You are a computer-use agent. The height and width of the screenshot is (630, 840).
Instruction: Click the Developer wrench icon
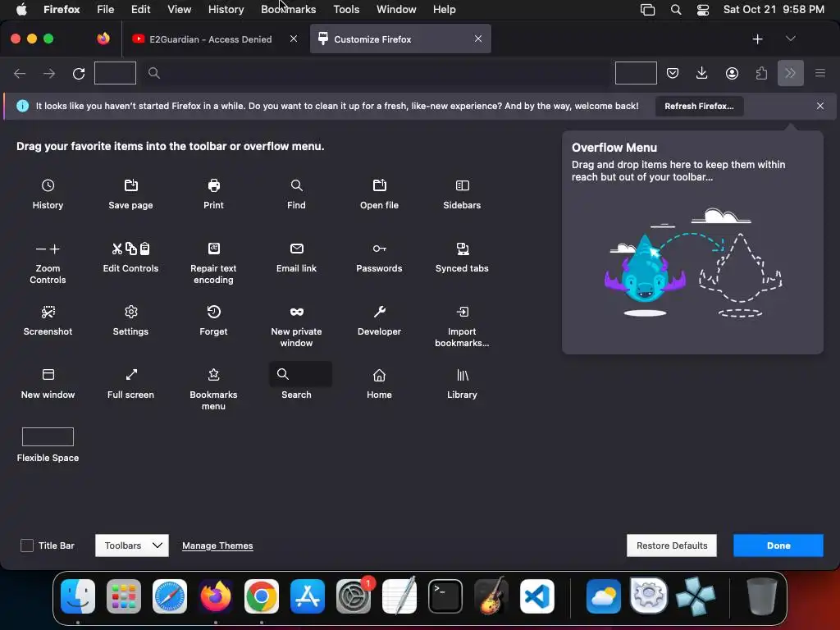tap(379, 312)
